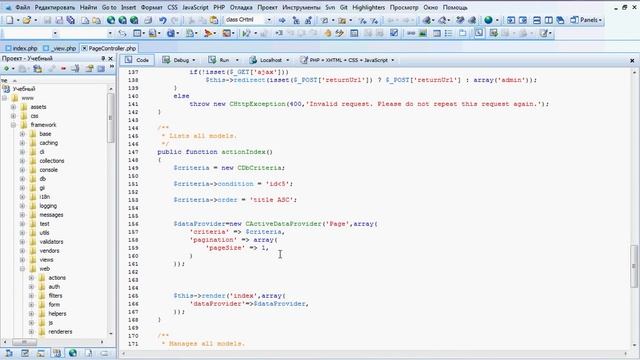Click the step-into debug icon
Image resolution: width=640 pixels, height=360 pixels.
pos(279,33)
